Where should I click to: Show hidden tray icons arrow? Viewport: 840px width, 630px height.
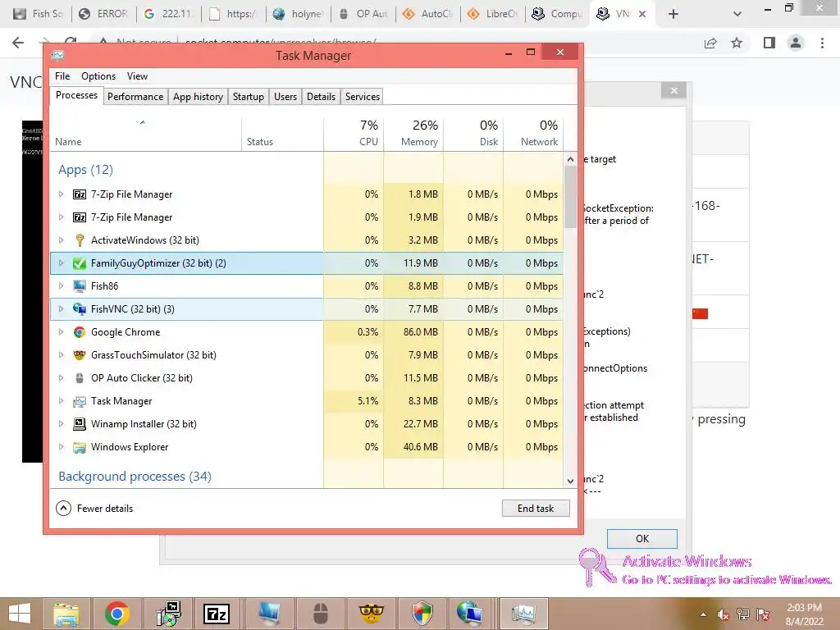click(703, 614)
